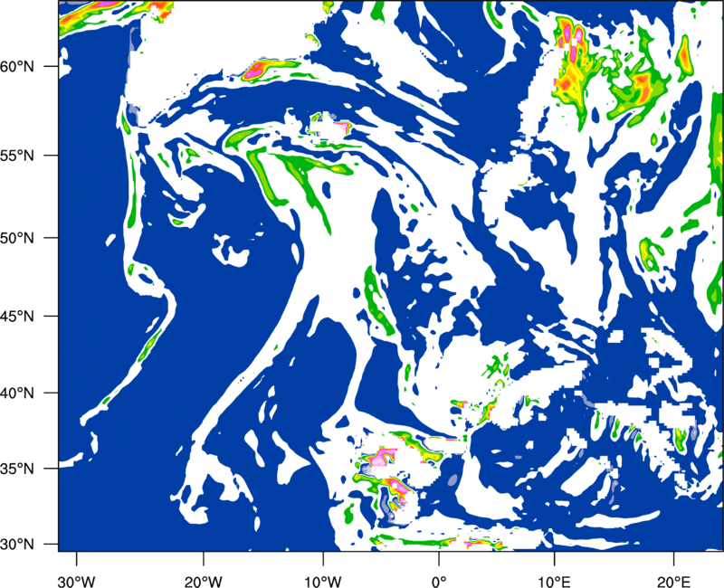Click the 10°W longitude label
Screen dimensions: 724x588
(x=323, y=582)
